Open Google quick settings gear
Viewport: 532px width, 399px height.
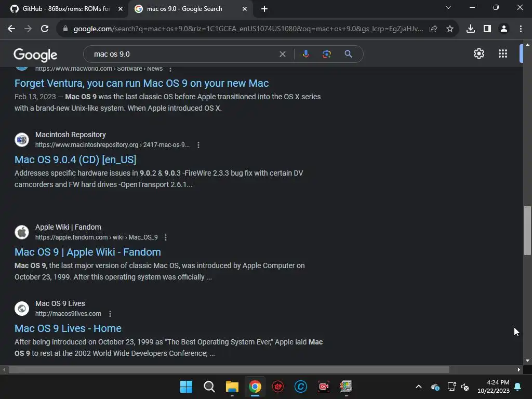(478, 54)
